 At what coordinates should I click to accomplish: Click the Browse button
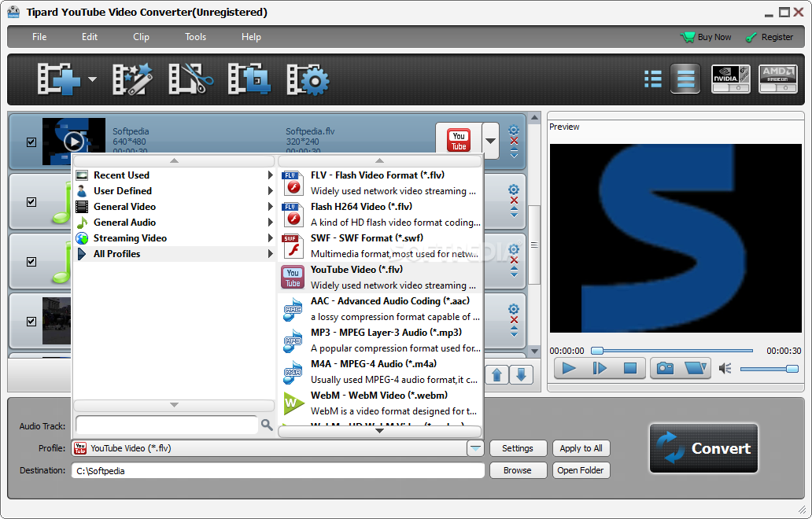pos(518,470)
